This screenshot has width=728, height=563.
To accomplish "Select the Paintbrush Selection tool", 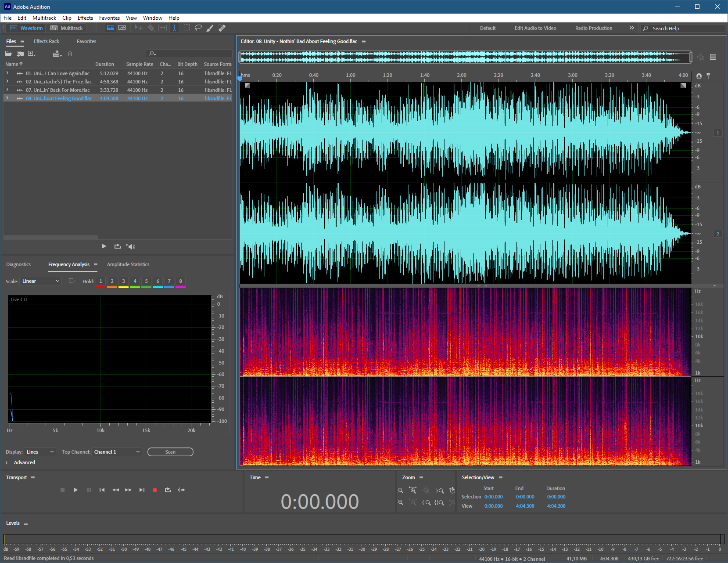I will (x=210, y=28).
